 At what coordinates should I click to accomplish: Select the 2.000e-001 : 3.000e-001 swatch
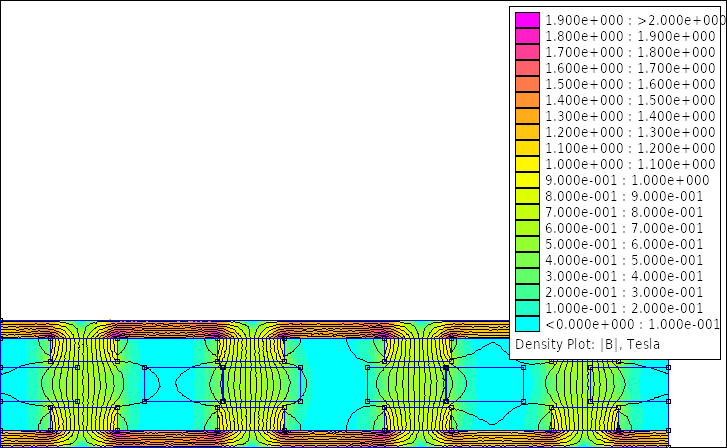coord(527,292)
